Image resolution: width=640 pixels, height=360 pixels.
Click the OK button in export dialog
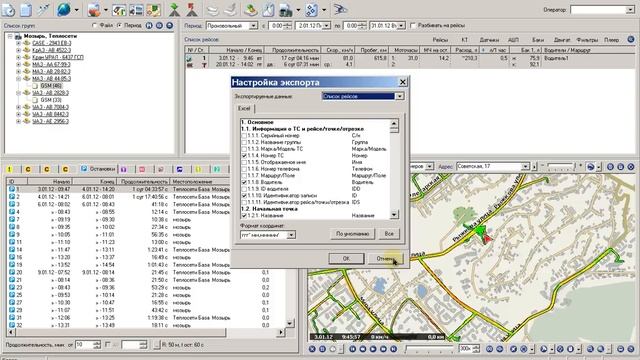tap(346, 258)
